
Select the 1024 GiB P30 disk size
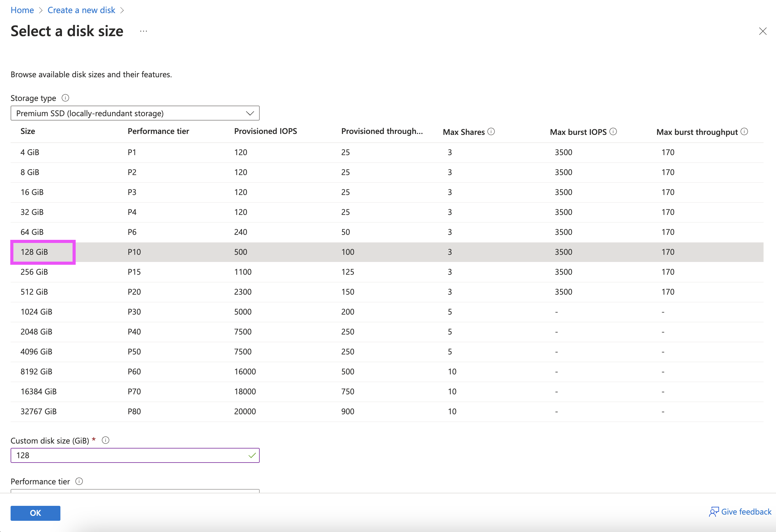click(x=36, y=311)
